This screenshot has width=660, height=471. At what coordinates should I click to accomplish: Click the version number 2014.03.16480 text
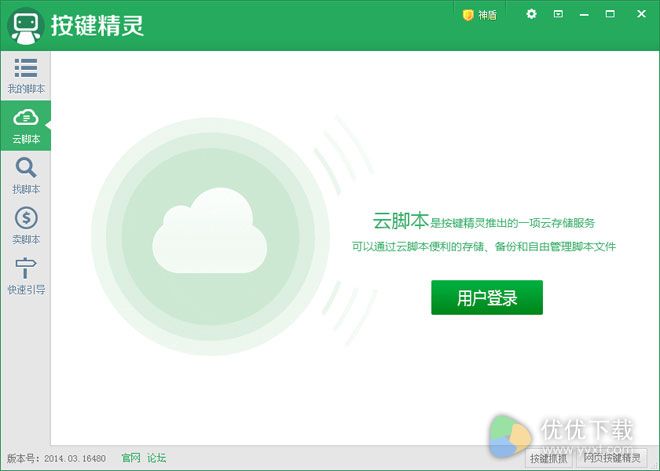(75, 458)
